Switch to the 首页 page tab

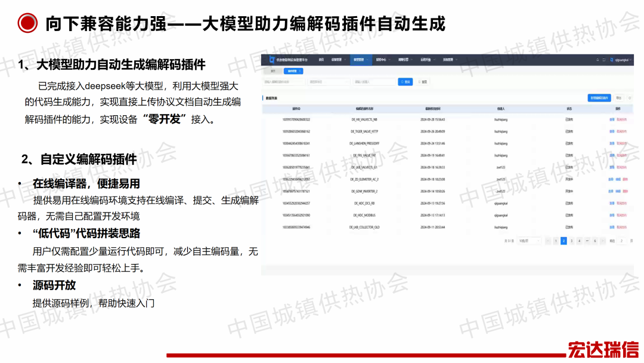pyautogui.click(x=273, y=70)
